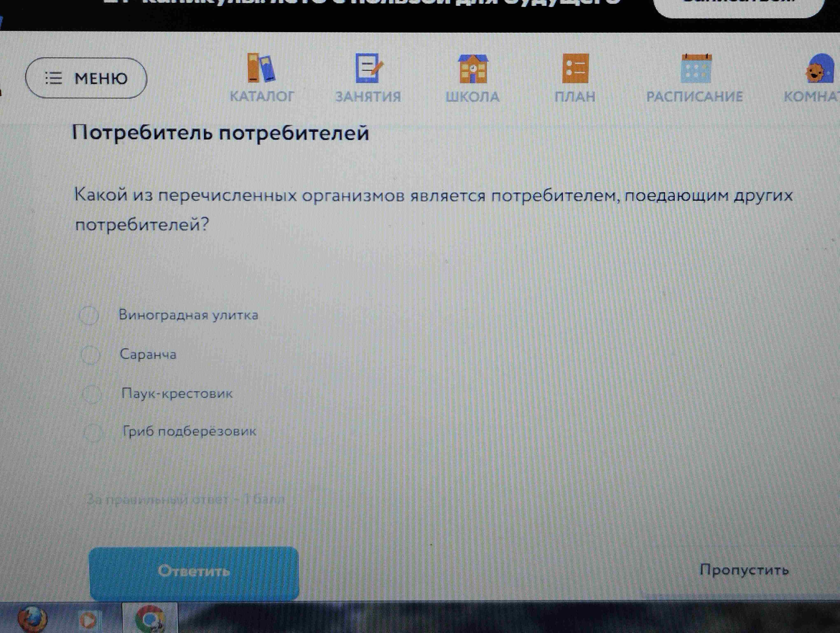This screenshot has height=633, width=840.
Task: Click the Расписание navigation label
Action: (x=695, y=96)
